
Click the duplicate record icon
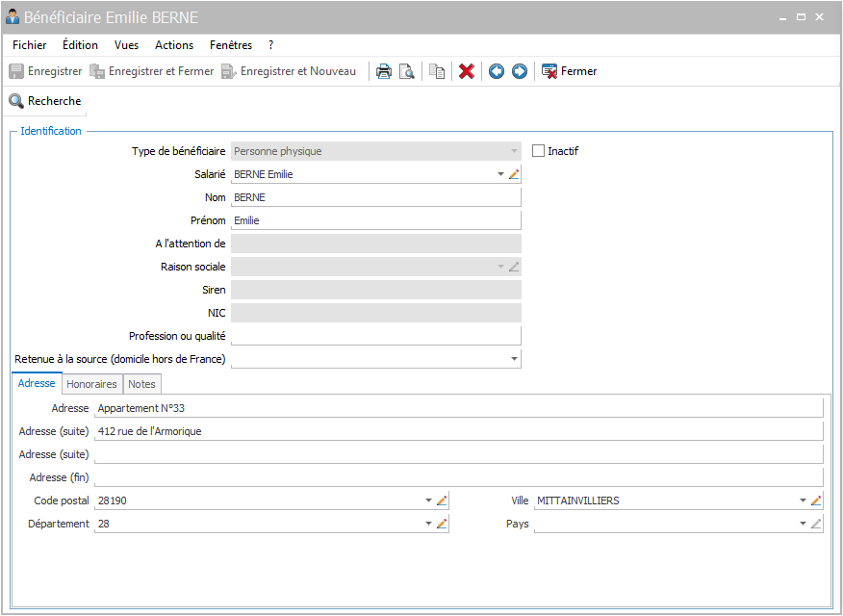coord(437,71)
